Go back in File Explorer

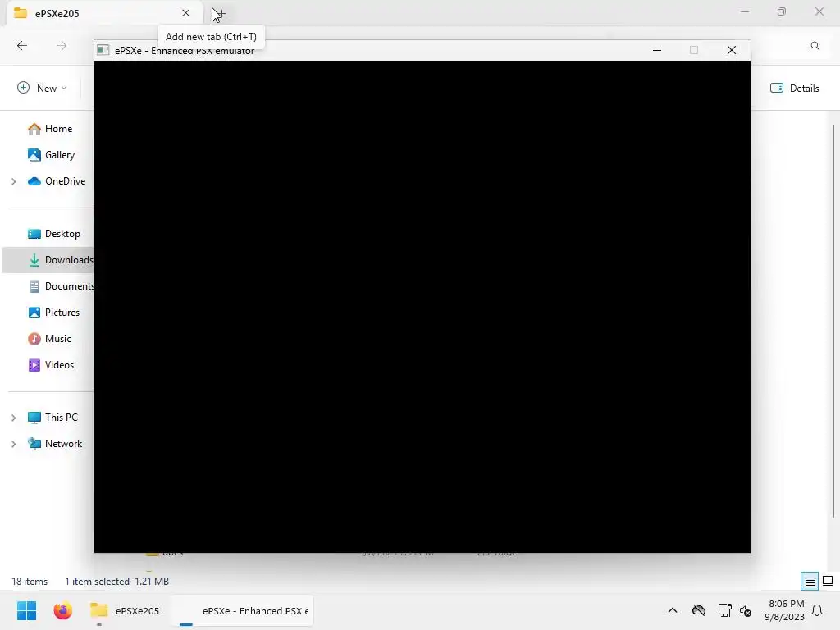tap(22, 46)
